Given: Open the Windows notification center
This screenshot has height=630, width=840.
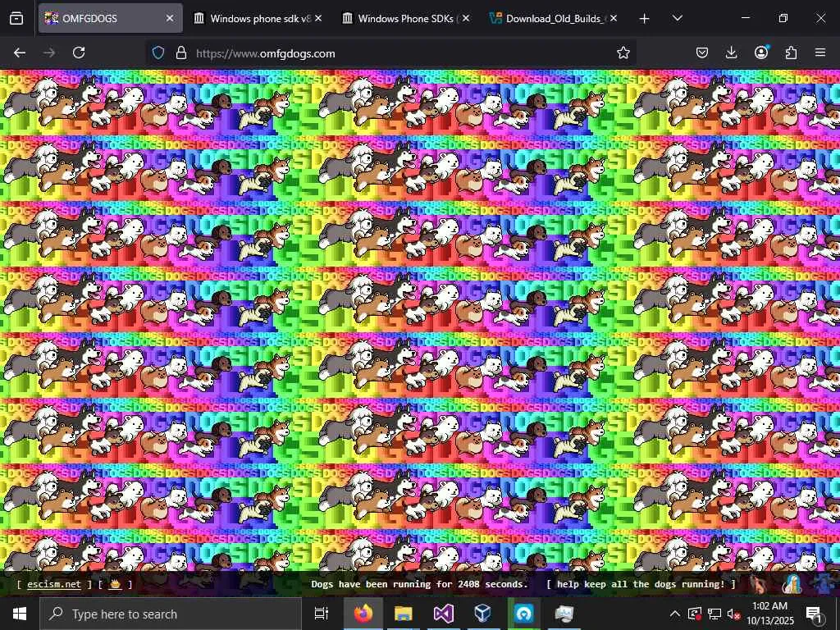Looking at the screenshot, I should (813, 614).
